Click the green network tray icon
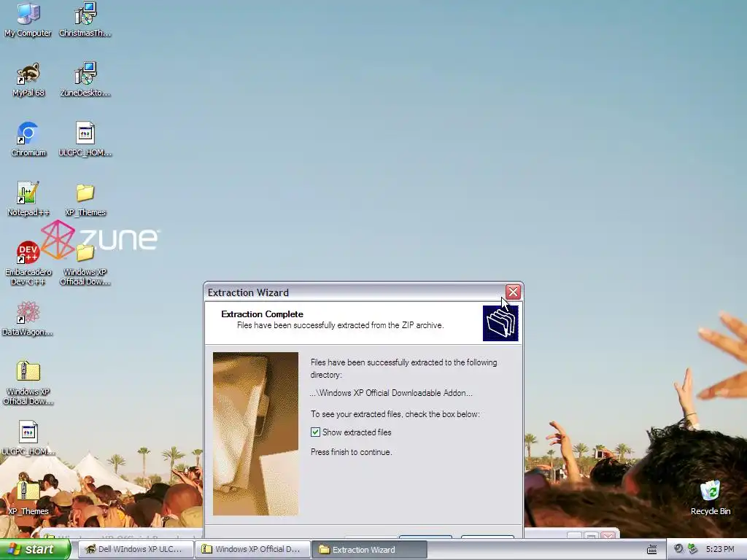The image size is (747, 560). (x=692, y=549)
